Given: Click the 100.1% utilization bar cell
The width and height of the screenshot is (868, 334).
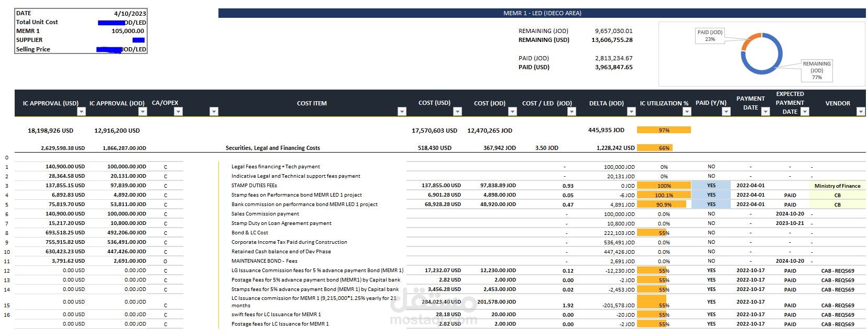Looking at the screenshot, I should tap(664, 195).
